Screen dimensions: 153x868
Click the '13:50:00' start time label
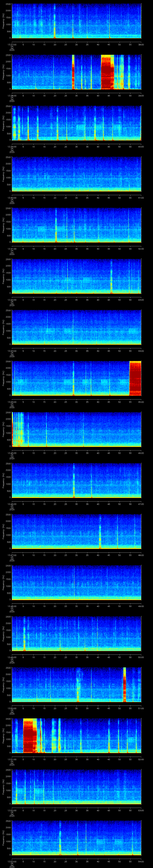[12, 708]
